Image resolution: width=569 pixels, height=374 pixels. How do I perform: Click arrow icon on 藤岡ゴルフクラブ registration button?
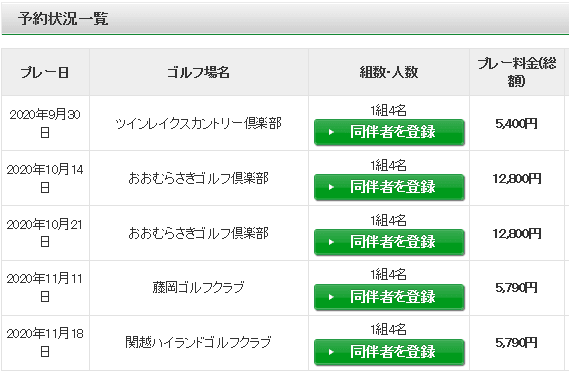coord(331,297)
